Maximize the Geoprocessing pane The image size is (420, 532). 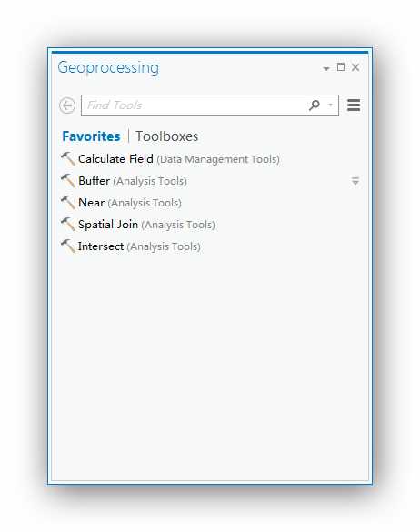(341, 67)
